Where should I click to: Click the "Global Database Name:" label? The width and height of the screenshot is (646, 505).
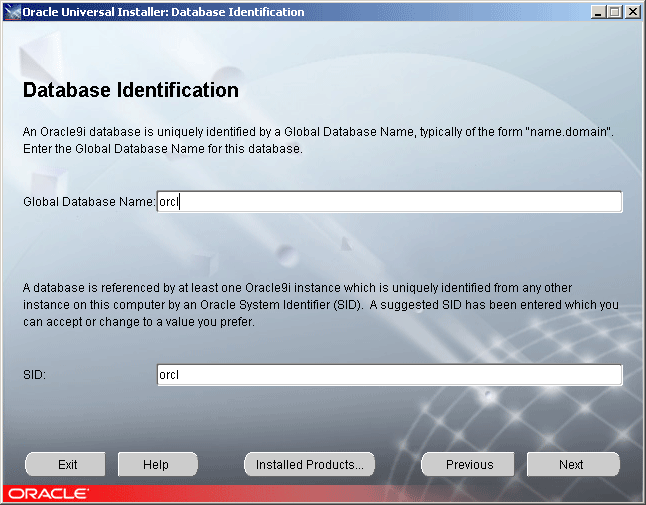pyautogui.click(x=89, y=201)
